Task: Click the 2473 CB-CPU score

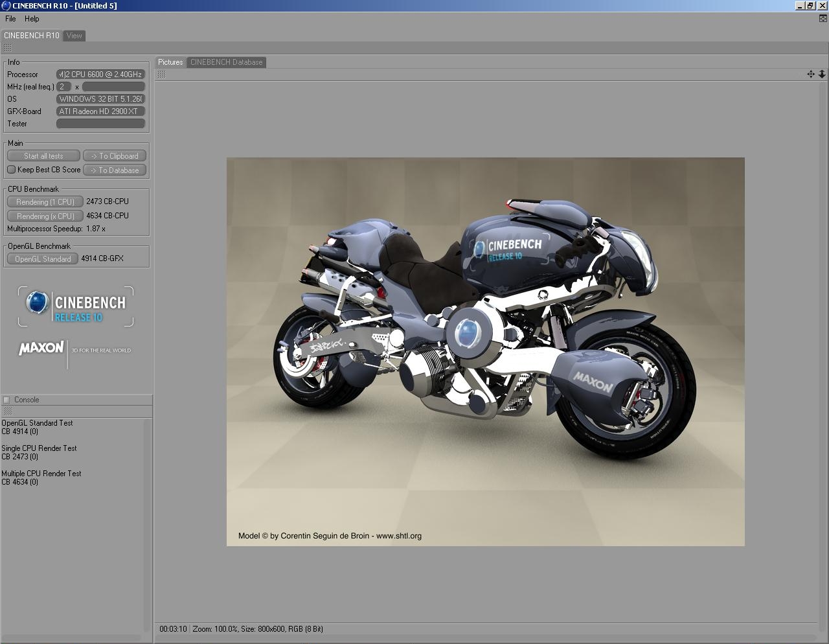Action: pos(108,201)
